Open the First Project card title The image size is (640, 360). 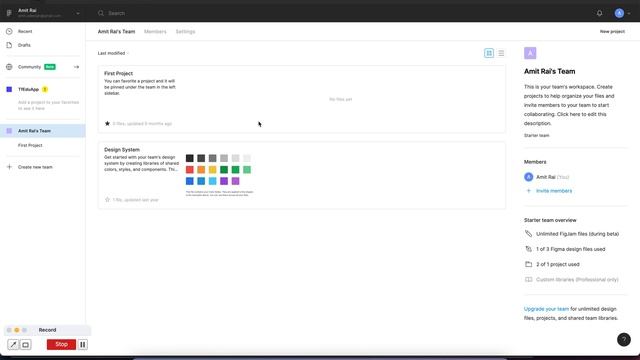pos(118,73)
